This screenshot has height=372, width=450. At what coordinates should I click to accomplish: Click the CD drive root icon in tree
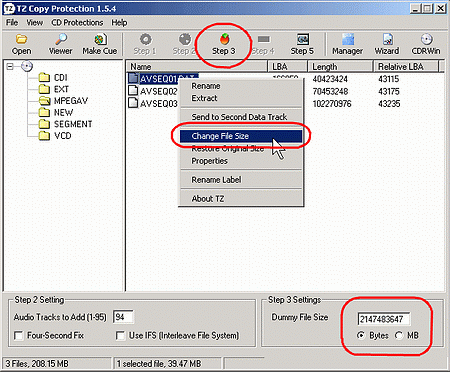(x=27, y=66)
